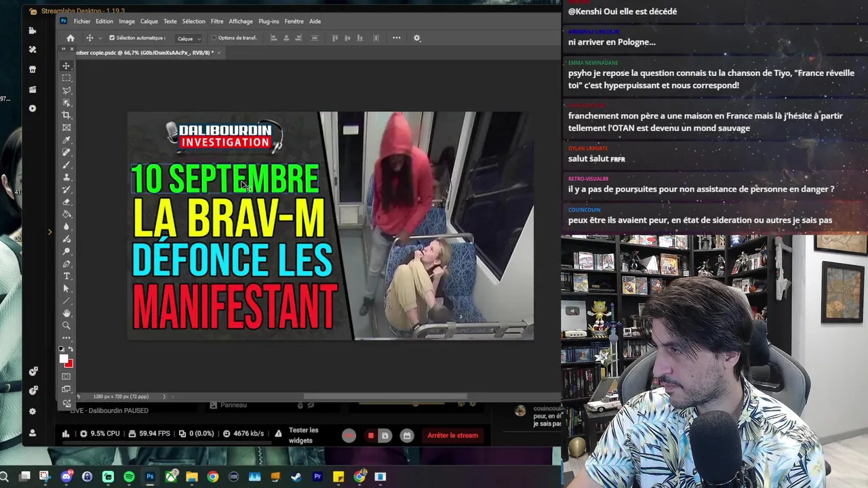Open the Image menu

click(127, 21)
